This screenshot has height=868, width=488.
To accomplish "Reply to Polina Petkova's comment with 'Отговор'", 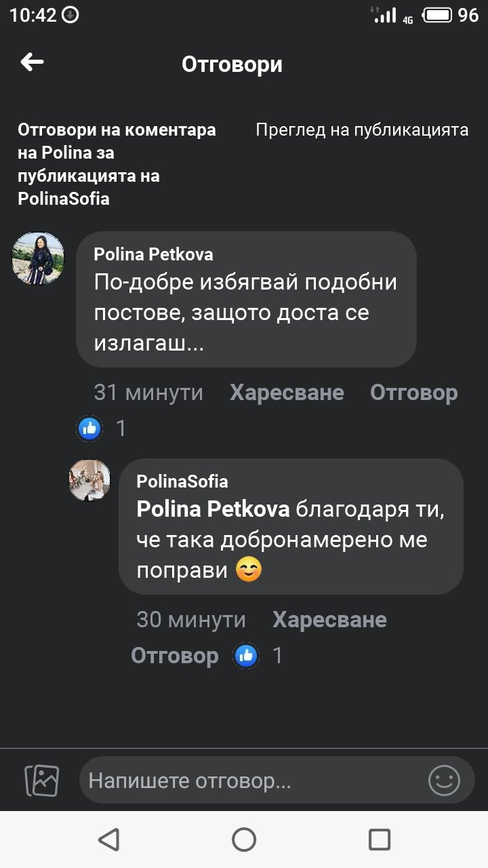I will pos(413,393).
